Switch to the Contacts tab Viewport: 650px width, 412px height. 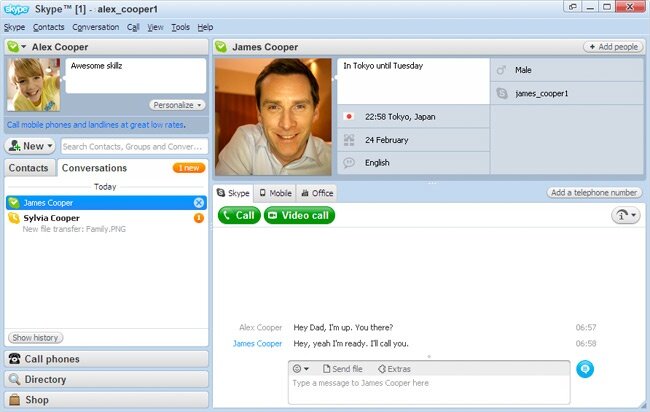[29, 168]
